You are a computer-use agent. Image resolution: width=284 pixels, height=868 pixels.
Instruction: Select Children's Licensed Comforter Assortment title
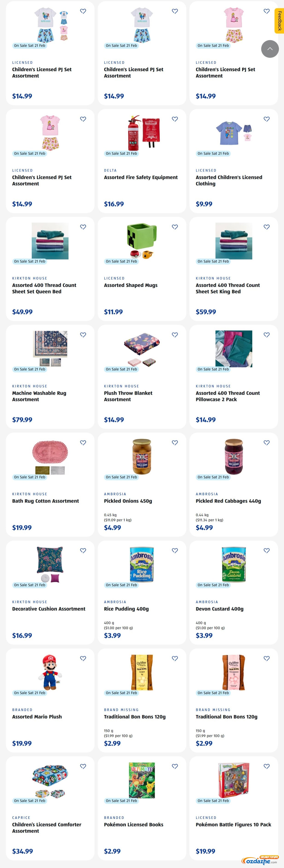click(x=46, y=827)
